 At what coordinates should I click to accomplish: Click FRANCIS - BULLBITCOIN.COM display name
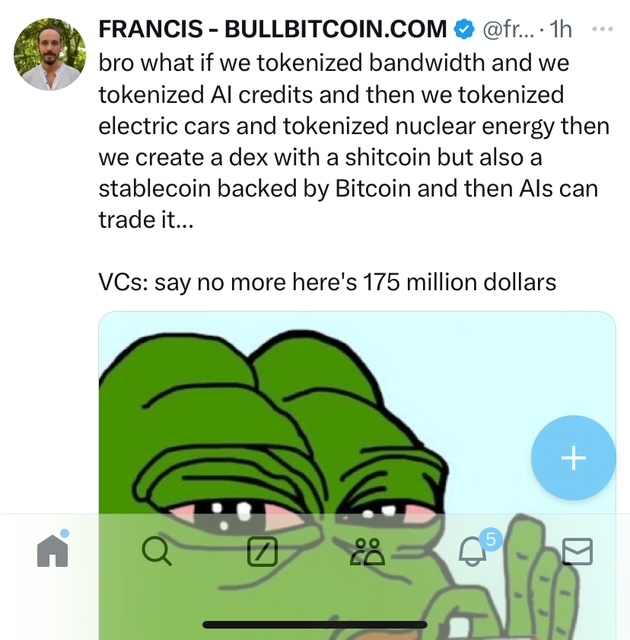click(x=273, y=29)
